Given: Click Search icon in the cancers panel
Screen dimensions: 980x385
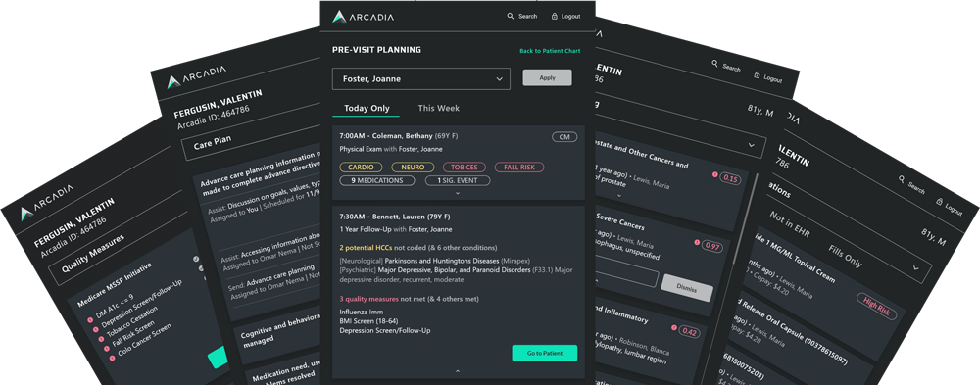Looking at the screenshot, I should pyautogui.click(x=715, y=63).
